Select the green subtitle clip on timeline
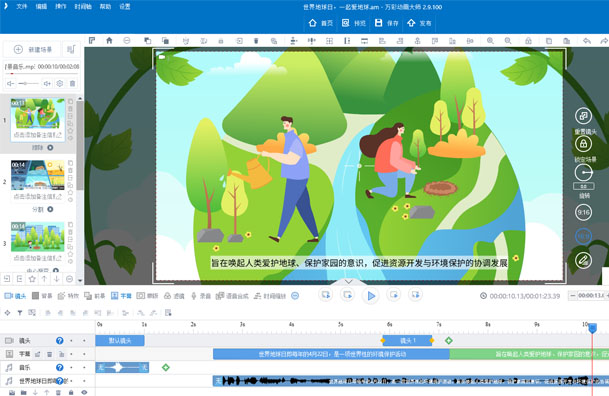This screenshot has width=609, height=396. [529, 354]
